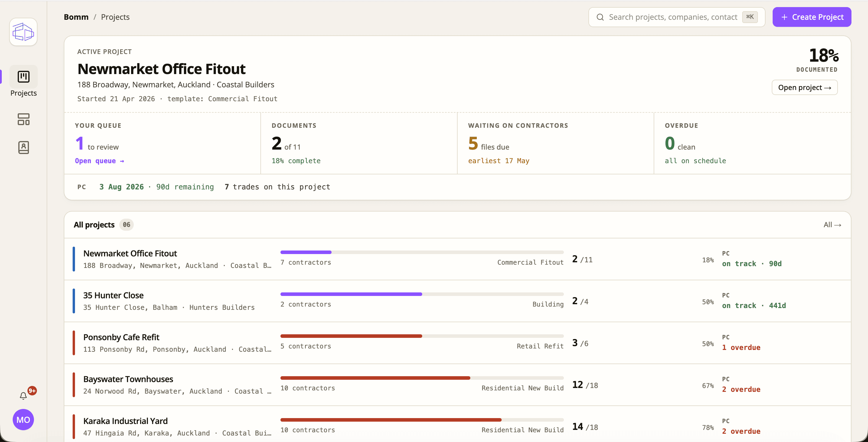
Task: Click the Bomm app logo icon
Action: pyautogui.click(x=23, y=32)
